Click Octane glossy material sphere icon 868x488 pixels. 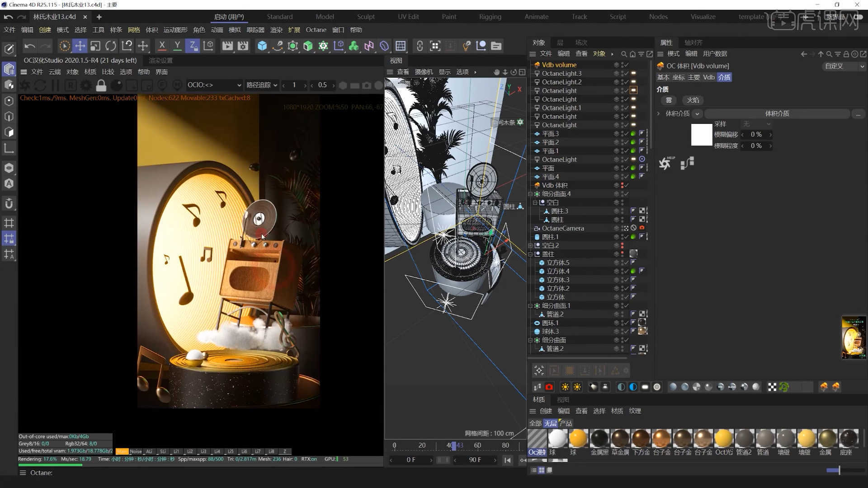pyautogui.click(x=685, y=387)
